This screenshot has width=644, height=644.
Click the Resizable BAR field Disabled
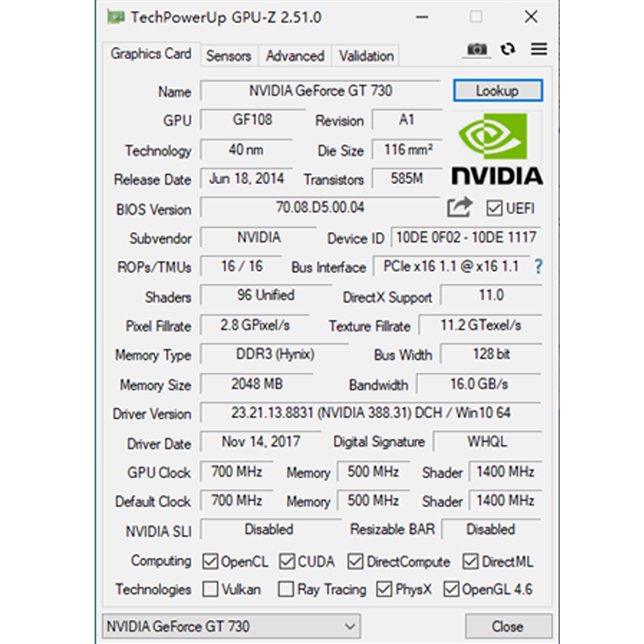point(491,530)
